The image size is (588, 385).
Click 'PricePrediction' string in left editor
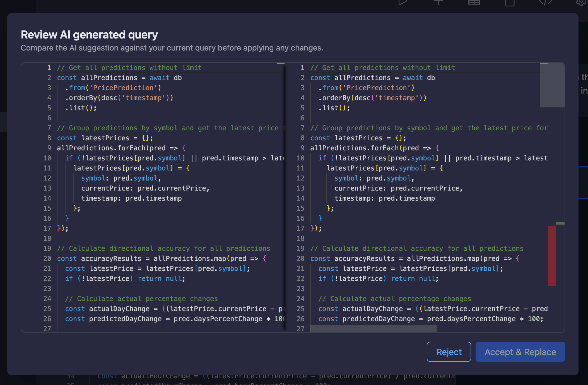click(x=123, y=88)
